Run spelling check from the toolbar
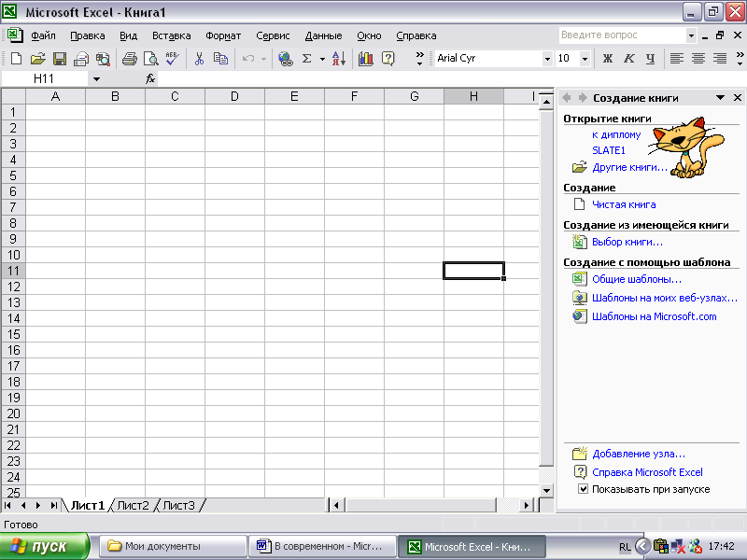The image size is (747, 560). pos(173,59)
